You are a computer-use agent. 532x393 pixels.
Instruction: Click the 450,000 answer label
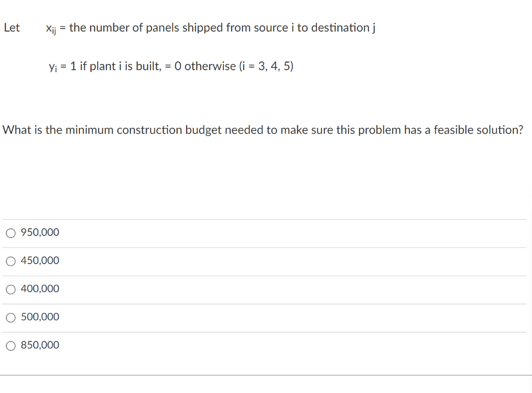coord(39,260)
